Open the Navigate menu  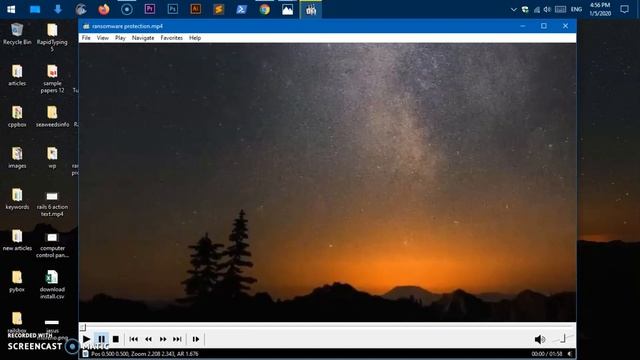click(x=143, y=38)
